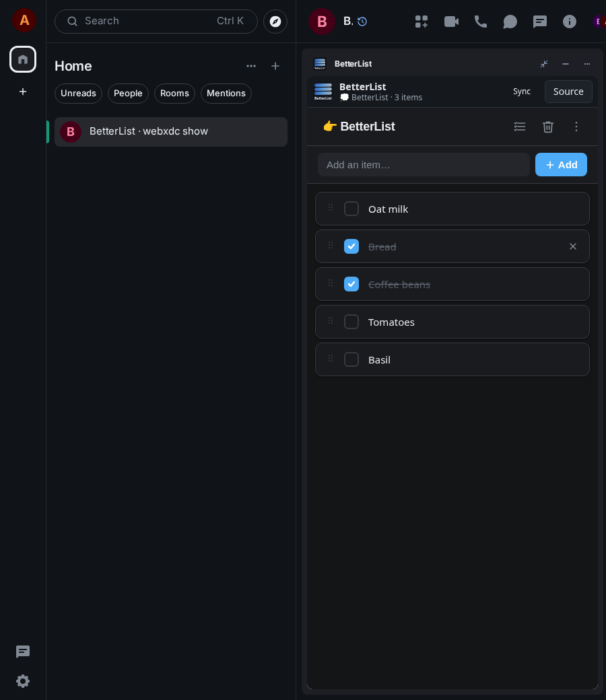
Task: Uncheck the Bread checkbox
Action: point(351,246)
